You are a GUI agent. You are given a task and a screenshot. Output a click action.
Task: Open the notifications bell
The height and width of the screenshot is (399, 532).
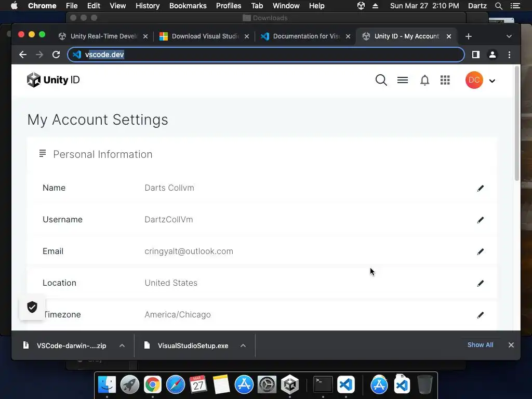tap(424, 80)
